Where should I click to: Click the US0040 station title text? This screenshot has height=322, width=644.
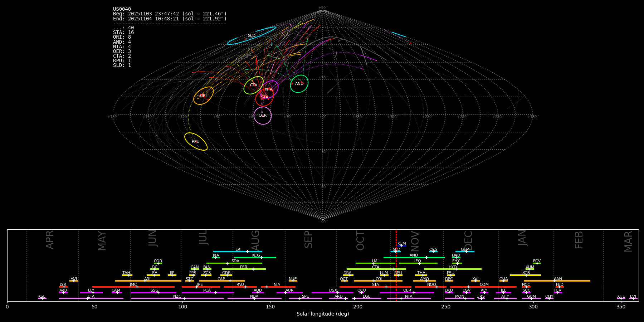pos(122,9)
